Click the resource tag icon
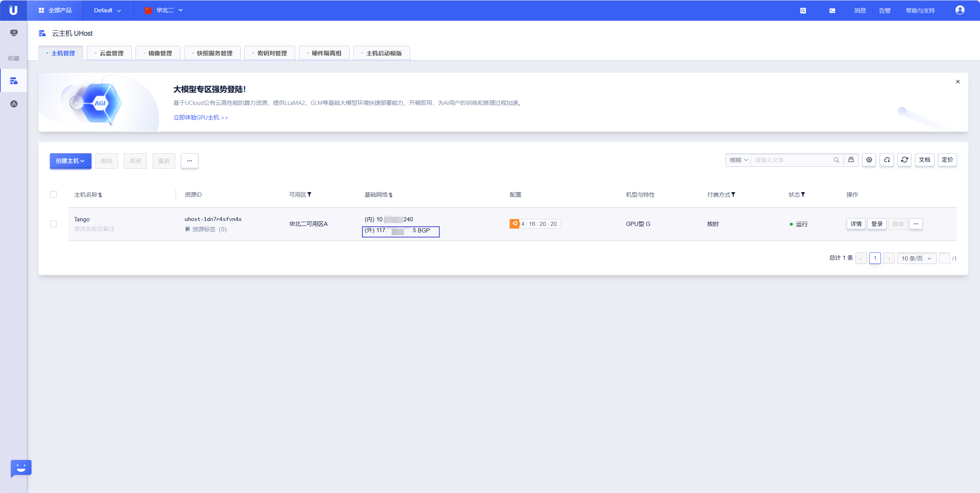Viewport: 980px width, 493px height. (188, 229)
